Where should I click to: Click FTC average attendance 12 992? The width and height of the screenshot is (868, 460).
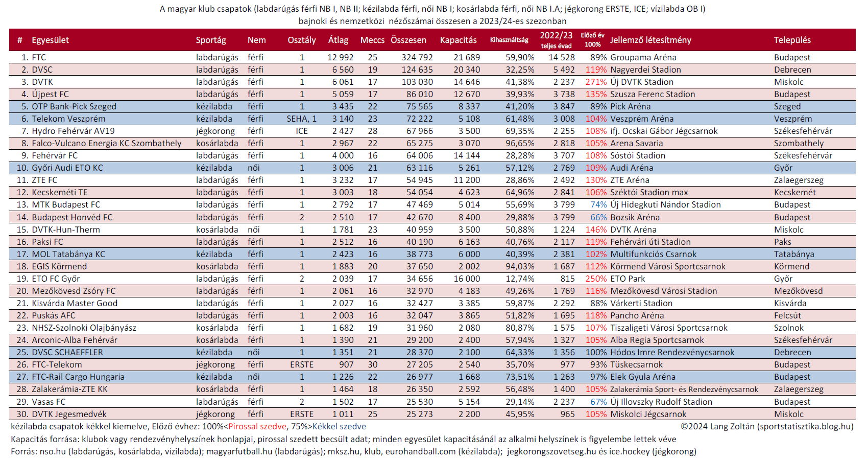click(341, 57)
